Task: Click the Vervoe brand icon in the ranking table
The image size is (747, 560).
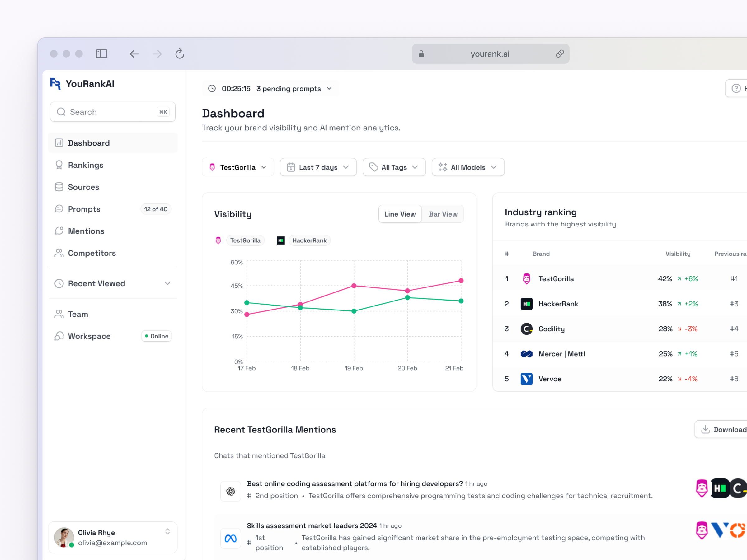Action: pos(527,379)
